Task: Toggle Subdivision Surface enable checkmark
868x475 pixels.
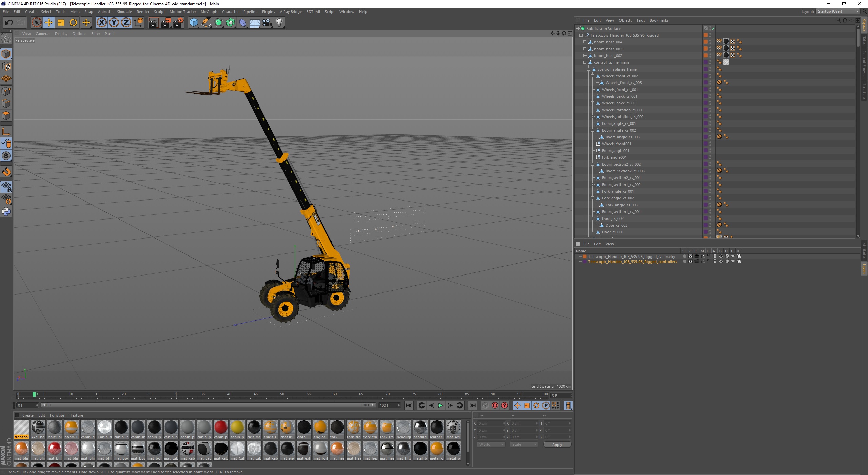Action: click(x=713, y=28)
